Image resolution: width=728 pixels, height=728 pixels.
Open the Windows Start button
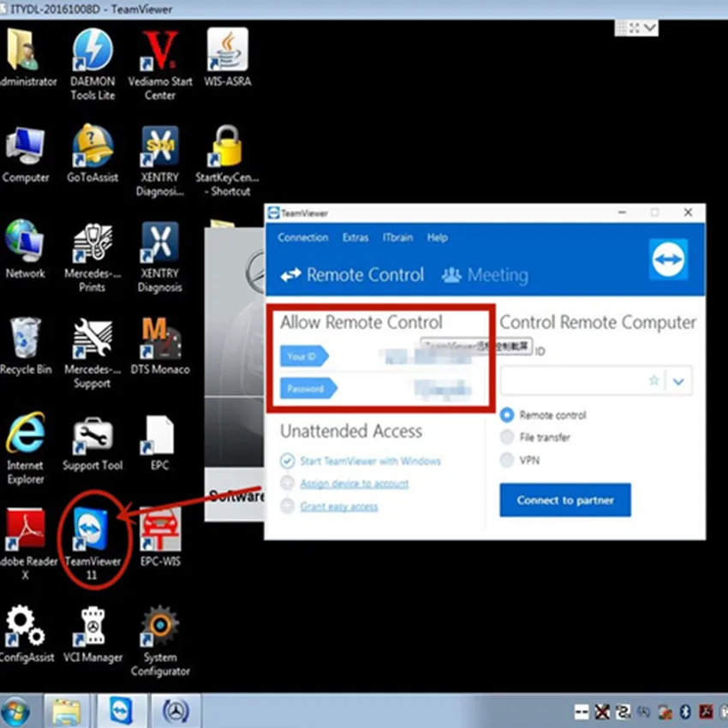[16, 712]
